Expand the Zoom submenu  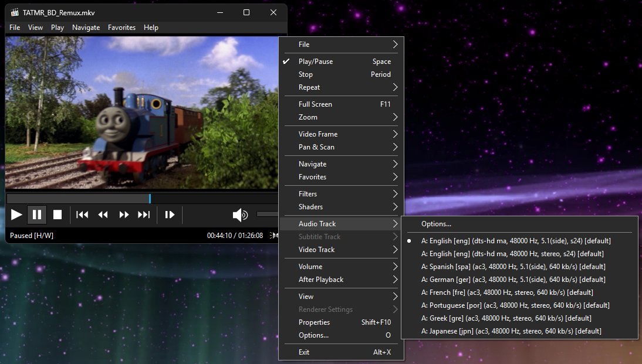pyautogui.click(x=341, y=117)
